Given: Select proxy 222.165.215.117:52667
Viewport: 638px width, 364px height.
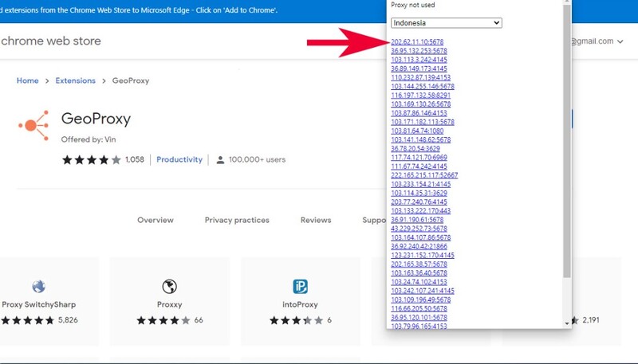Looking at the screenshot, I should [x=424, y=175].
